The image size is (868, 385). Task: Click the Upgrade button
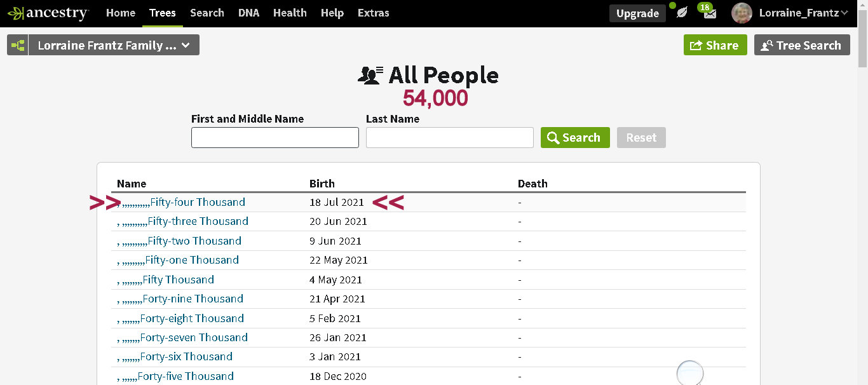point(637,13)
